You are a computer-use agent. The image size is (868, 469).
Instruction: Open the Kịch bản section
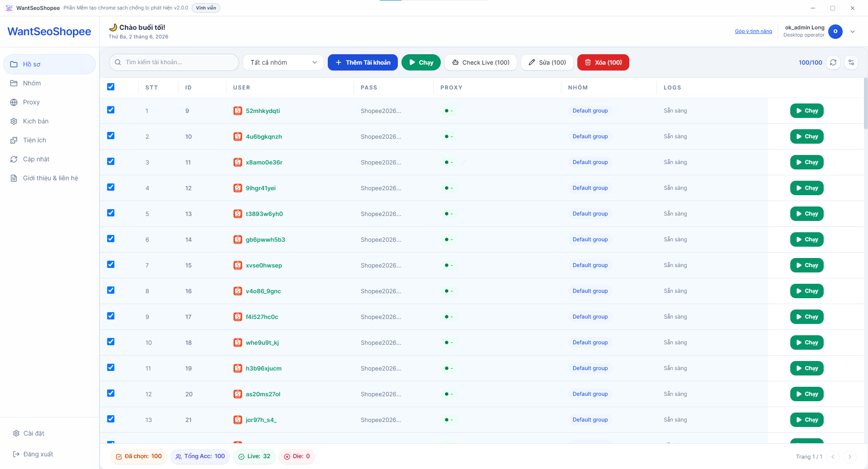click(50, 121)
